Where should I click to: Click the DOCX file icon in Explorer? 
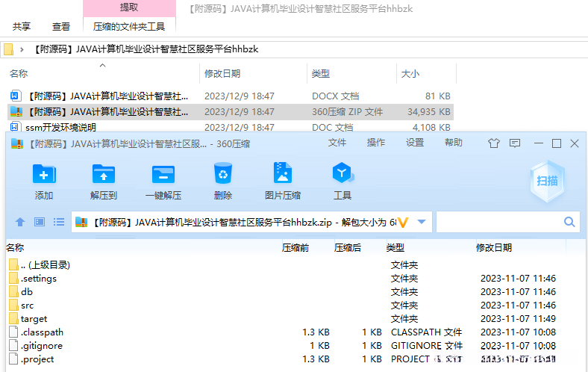pyautogui.click(x=15, y=96)
